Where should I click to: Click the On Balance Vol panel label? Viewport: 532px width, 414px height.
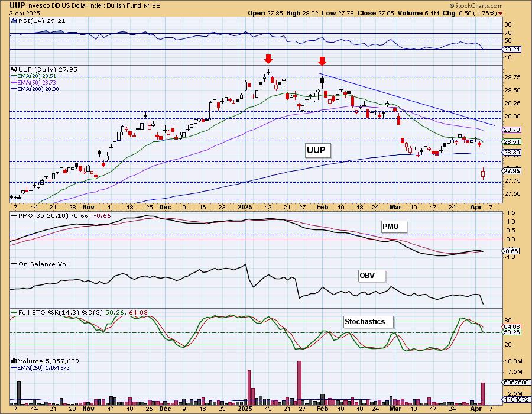click(43, 264)
